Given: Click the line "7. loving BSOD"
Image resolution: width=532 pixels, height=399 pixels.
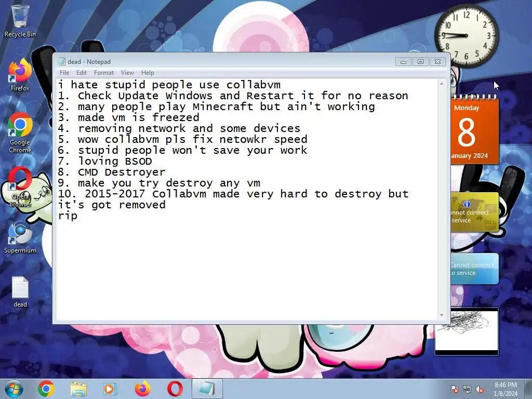Looking at the screenshot, I should pos(105,161).
